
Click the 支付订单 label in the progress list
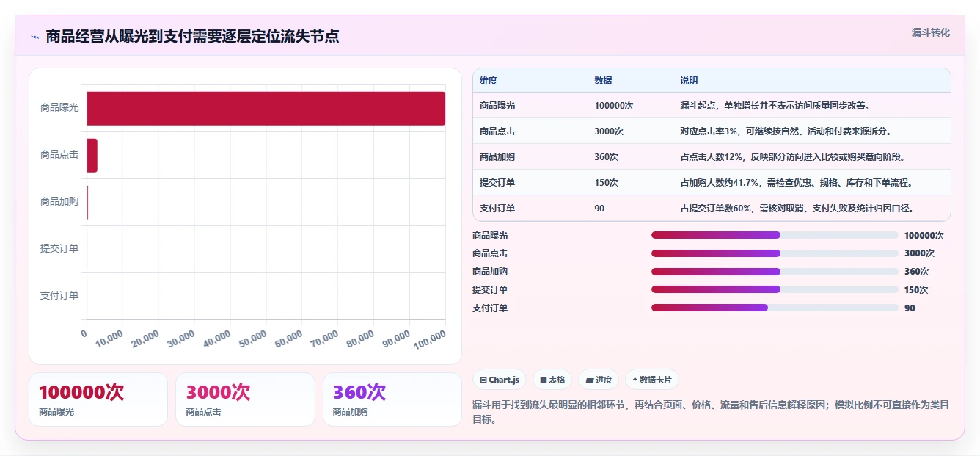tap(490, 308)
